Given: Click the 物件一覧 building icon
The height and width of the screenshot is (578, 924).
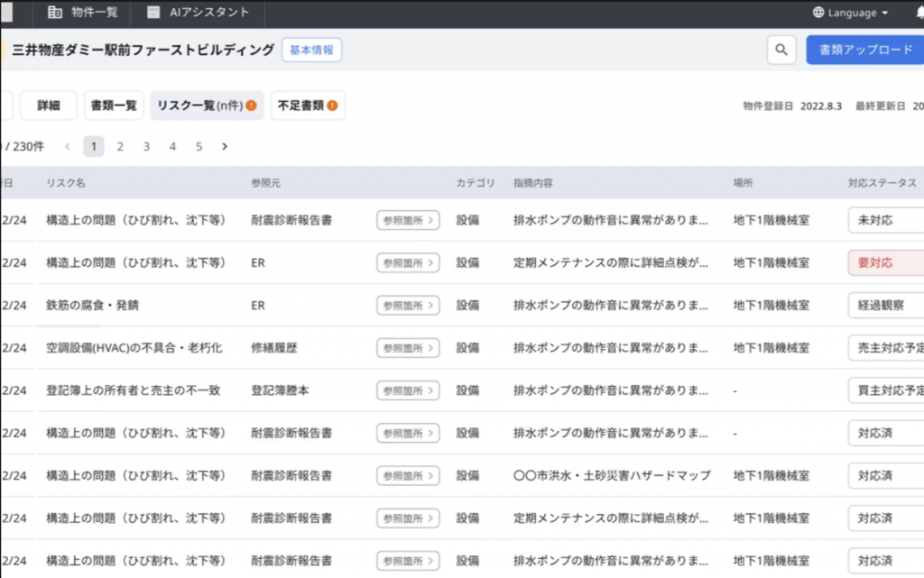Looking at the screenshot, I should point(55,13).
